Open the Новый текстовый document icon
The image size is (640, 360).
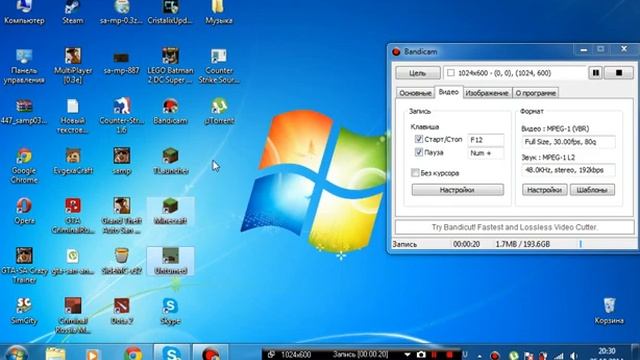[x=73, y=116]
